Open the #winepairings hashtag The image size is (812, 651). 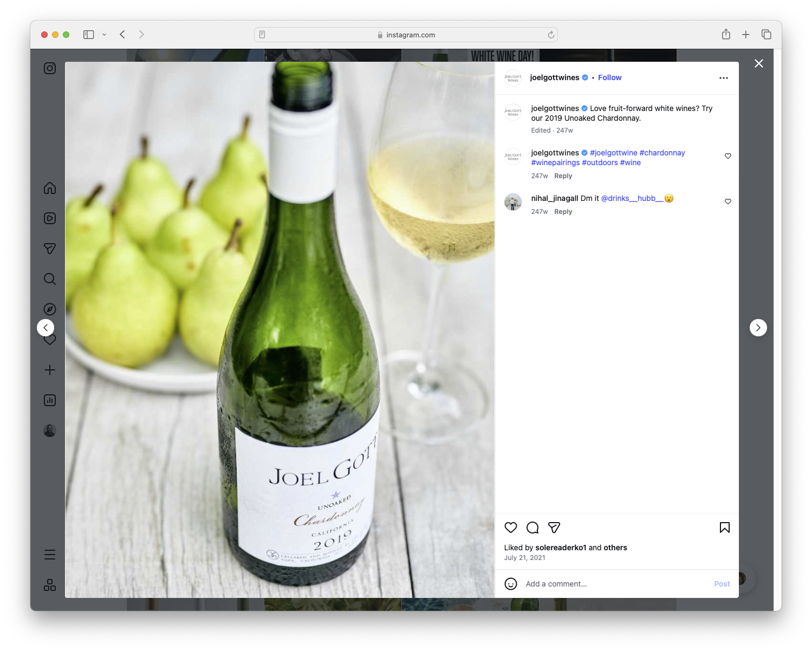[x=555, y=162]
